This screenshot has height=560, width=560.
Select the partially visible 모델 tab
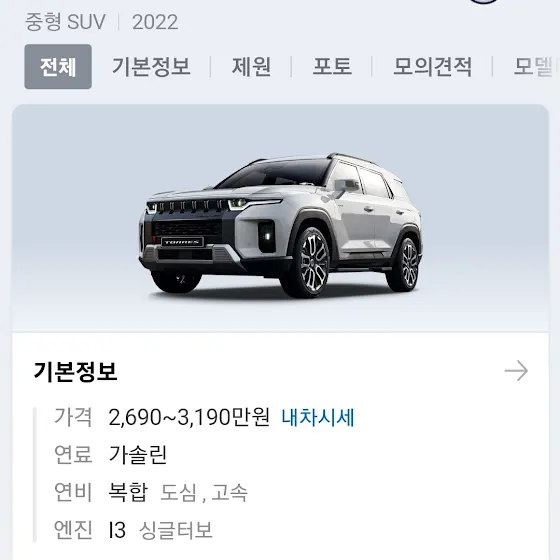[x=536, y=66]
